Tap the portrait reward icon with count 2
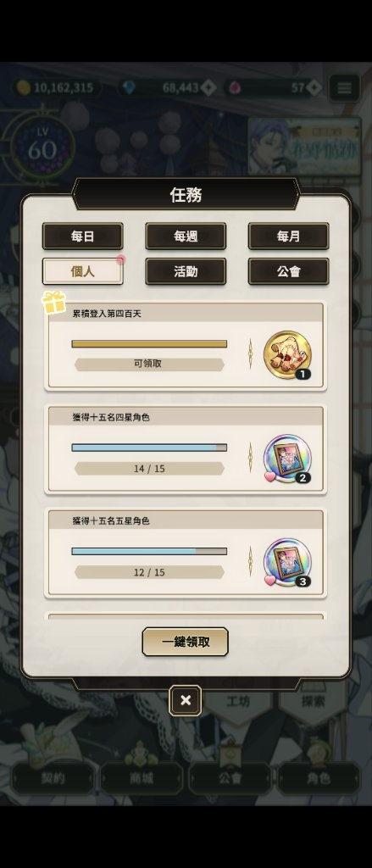The image size is (372, 868). click(x=287, y=459)
